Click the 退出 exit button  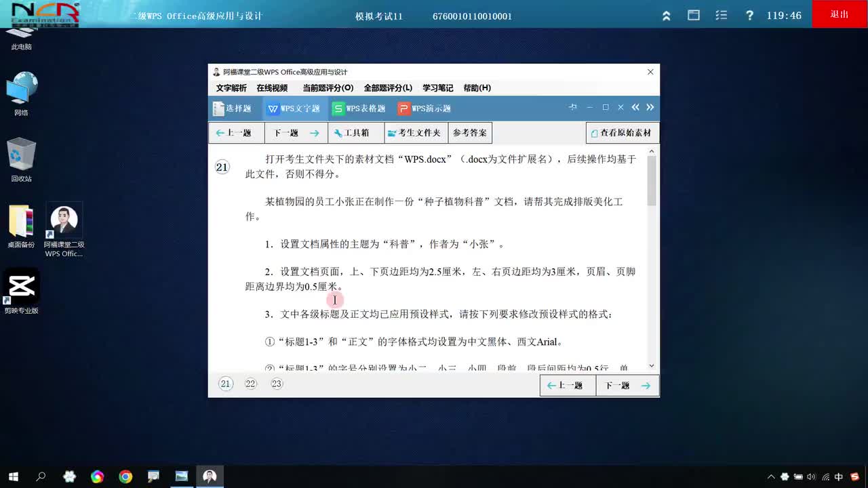pos(840,14)
